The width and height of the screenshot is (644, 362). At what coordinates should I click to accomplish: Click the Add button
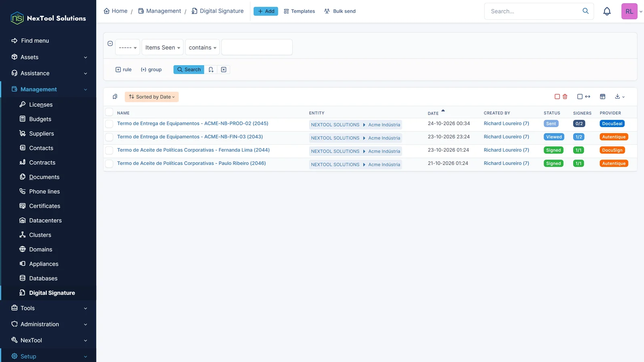point(266,11)
